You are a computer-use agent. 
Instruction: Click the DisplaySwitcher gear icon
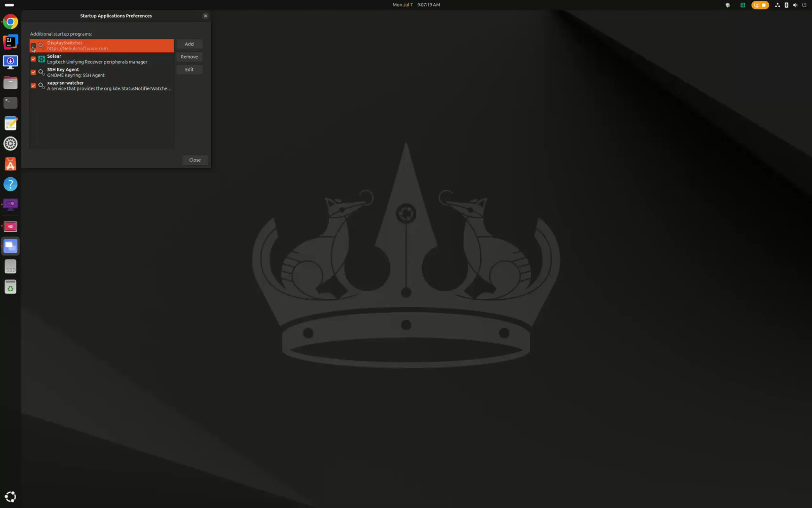coord(41,46)
